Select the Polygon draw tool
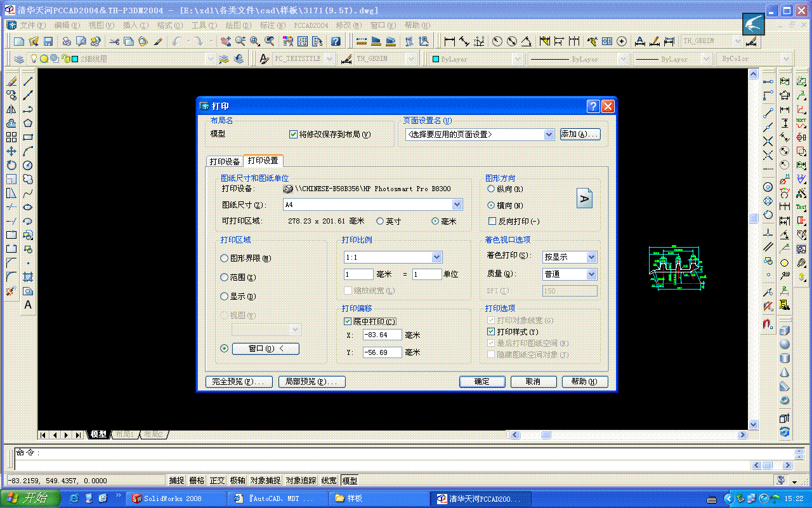This screenshot has width=812, height=508. point(28,123)
